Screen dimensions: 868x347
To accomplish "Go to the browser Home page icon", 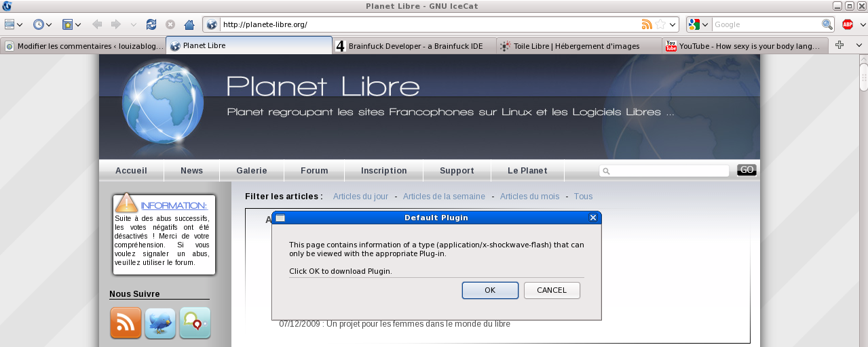I will click(x=189, y=24).
